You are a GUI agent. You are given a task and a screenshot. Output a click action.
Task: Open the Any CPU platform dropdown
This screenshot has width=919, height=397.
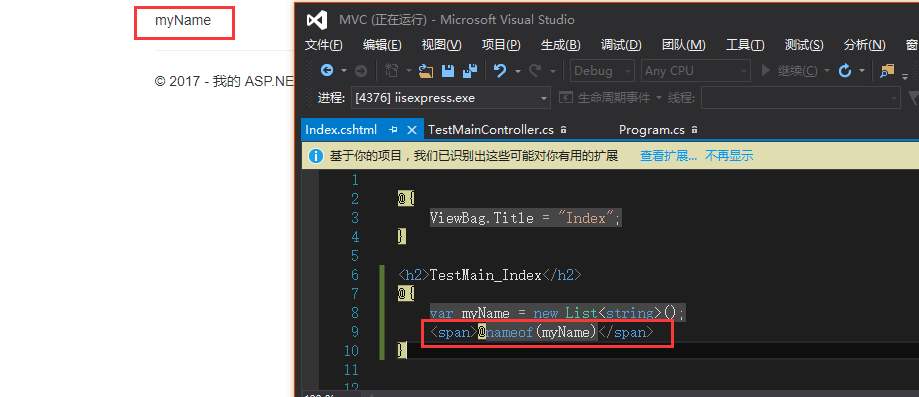click(696, 71)
